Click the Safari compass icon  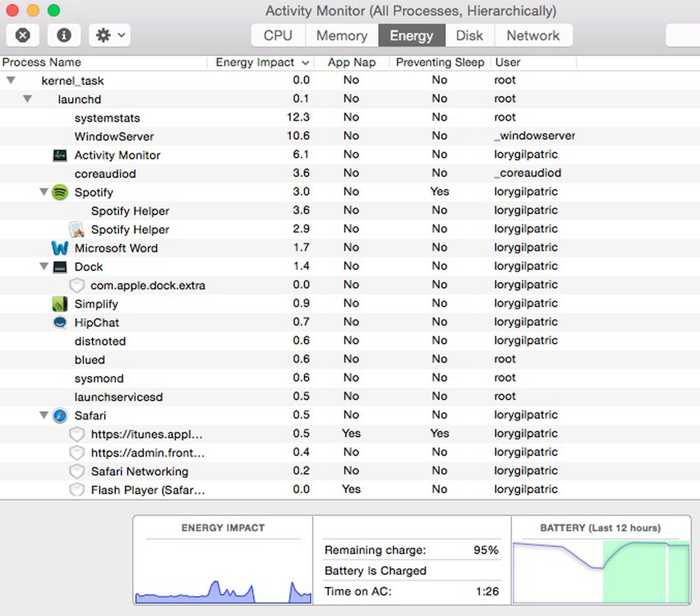[x=60, y=415]
